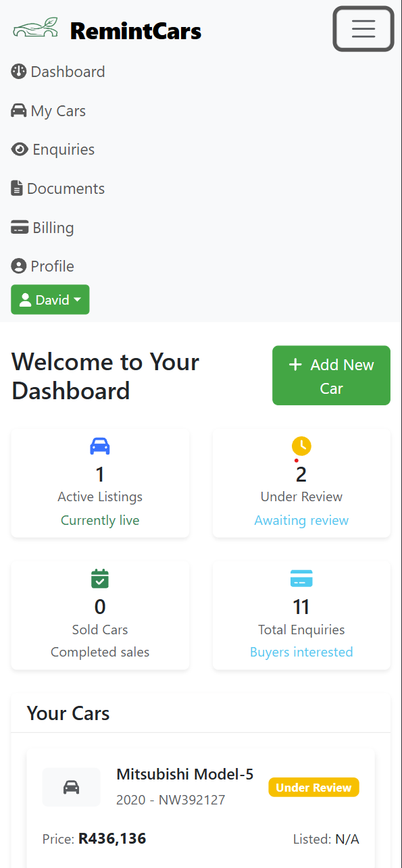Click the Under Review status badge

(x=314, y=788)
